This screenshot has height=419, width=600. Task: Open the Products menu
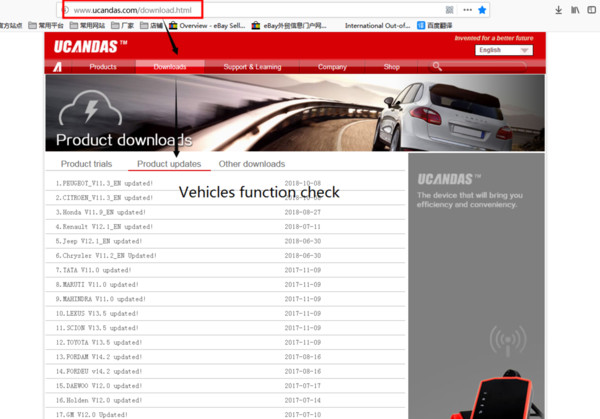point(103,67)
